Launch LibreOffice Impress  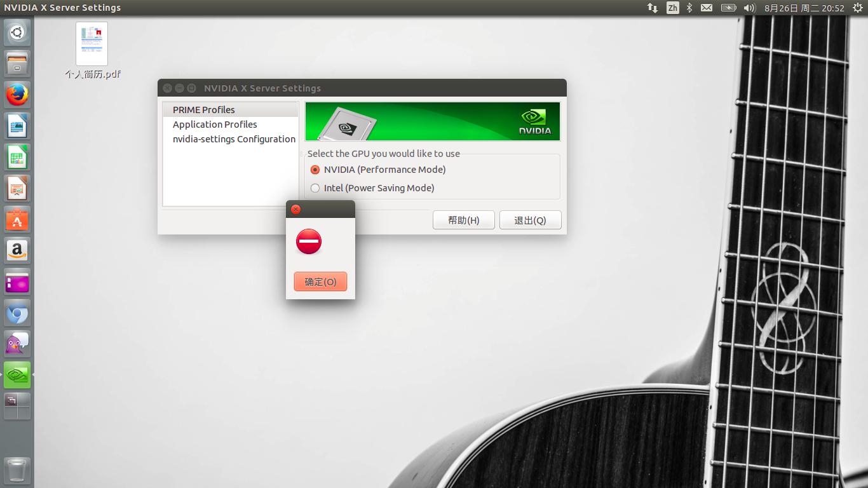tap(17, 188)
